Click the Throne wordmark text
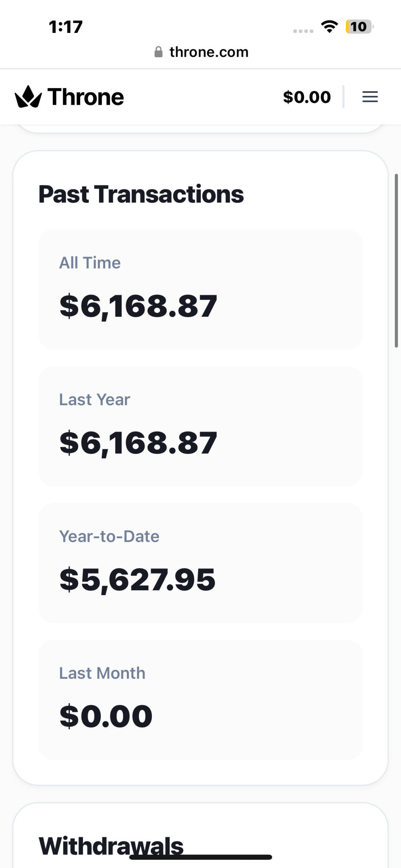Image resolution: width=401 pixels, height=868 pixels. pos(86,97)
